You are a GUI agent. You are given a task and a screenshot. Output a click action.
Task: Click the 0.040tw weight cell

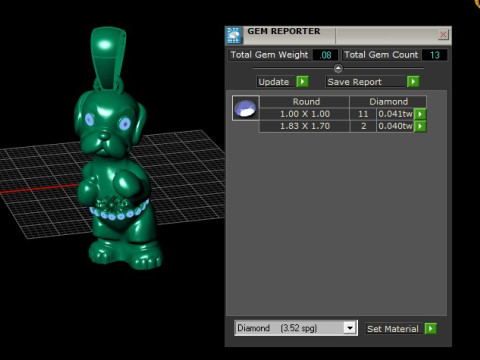[x=395, y=126]
